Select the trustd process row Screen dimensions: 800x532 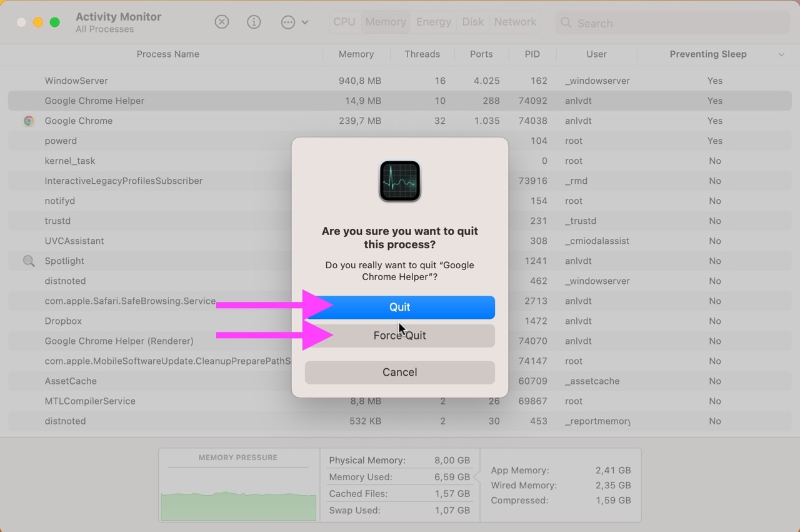pyautogui.click(x=400, y=221)
